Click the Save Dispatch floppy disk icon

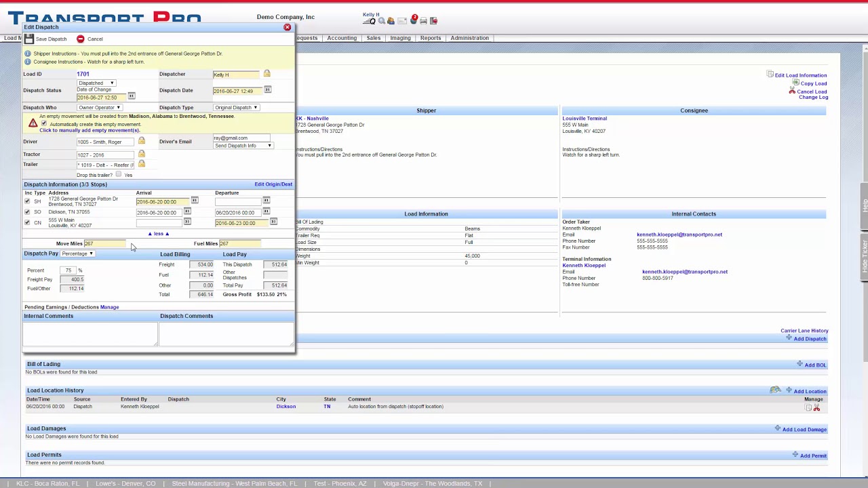(x=29, y=39)
